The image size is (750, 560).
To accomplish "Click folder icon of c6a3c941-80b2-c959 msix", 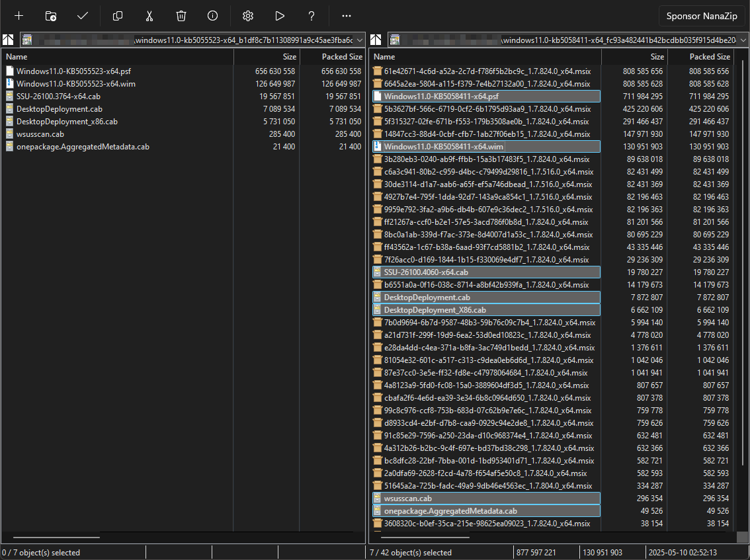I will pyautogui.click(x=378, y=172).
